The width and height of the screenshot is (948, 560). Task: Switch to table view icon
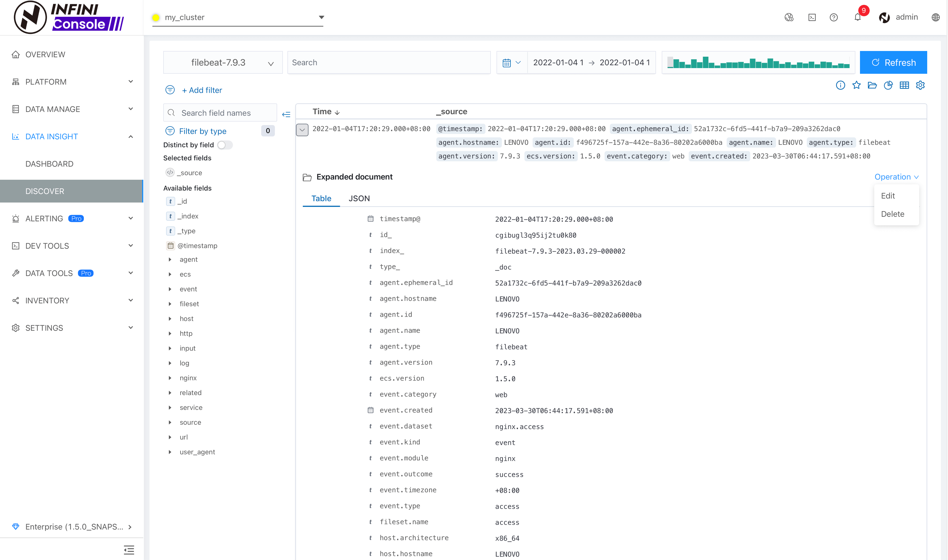tap(904, 85)
